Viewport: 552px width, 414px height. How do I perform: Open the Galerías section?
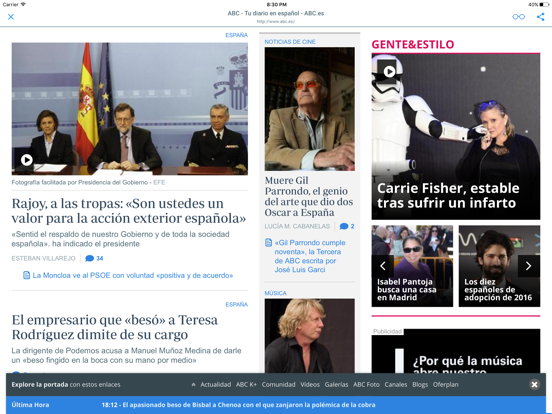[x=336, y=384]
